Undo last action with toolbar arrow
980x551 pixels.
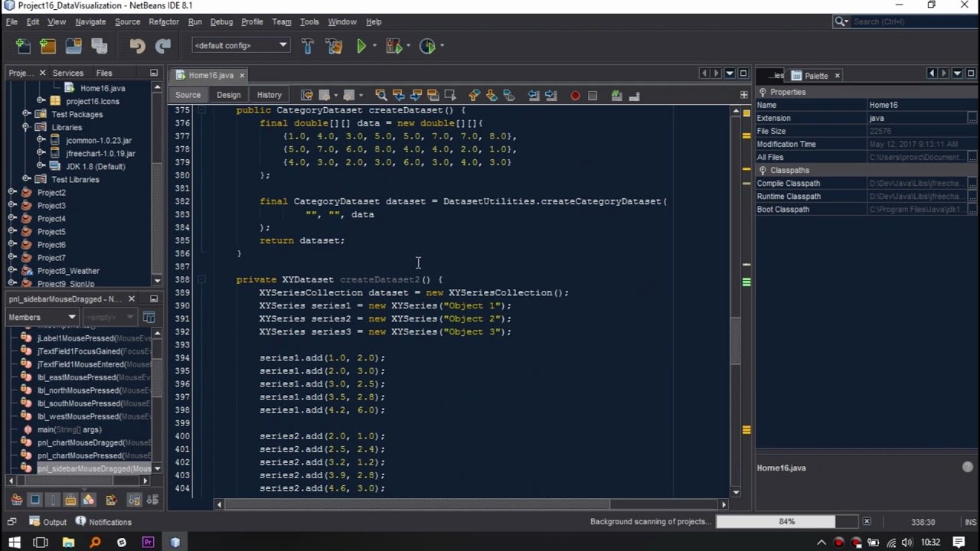pyautogui.click(x=137, y=46)
